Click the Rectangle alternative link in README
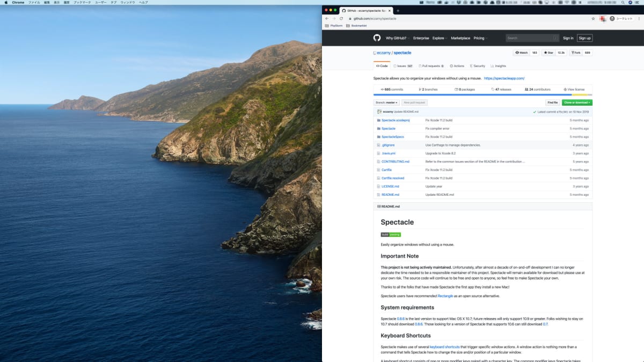 (445, 296)
